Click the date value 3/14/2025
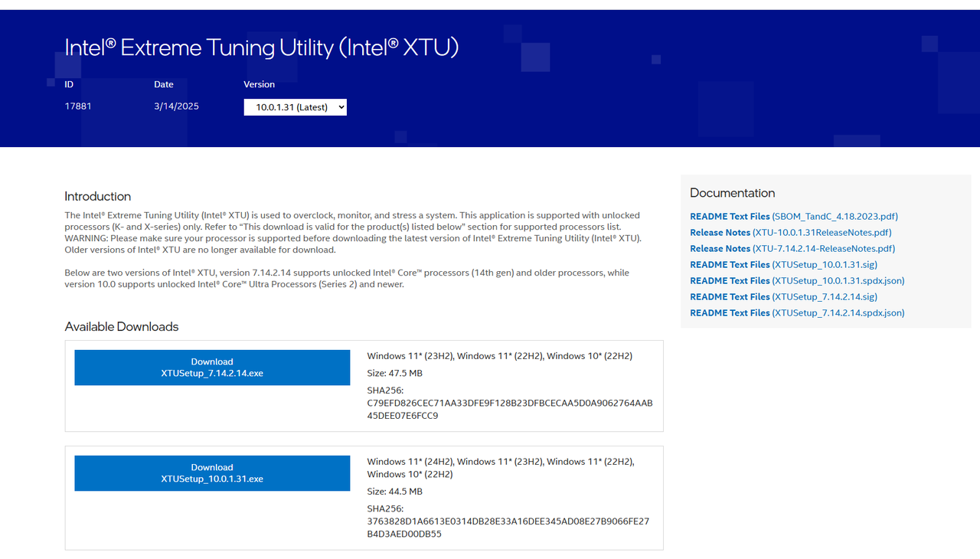Viewport: 980px width, 559px height. click(x=176, y=106)
